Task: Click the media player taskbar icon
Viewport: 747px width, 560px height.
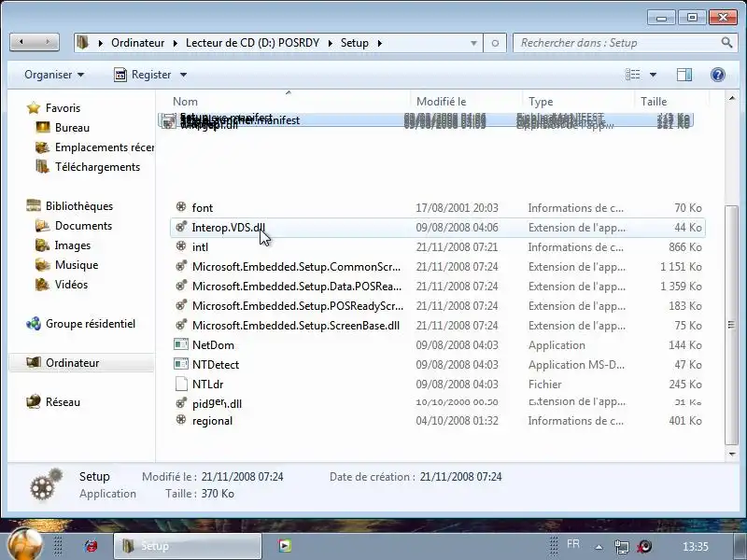Action: point(285,546)
